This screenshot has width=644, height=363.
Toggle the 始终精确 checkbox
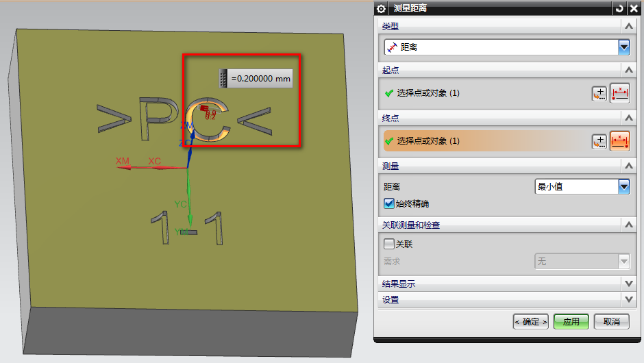(x=389, y=203)
